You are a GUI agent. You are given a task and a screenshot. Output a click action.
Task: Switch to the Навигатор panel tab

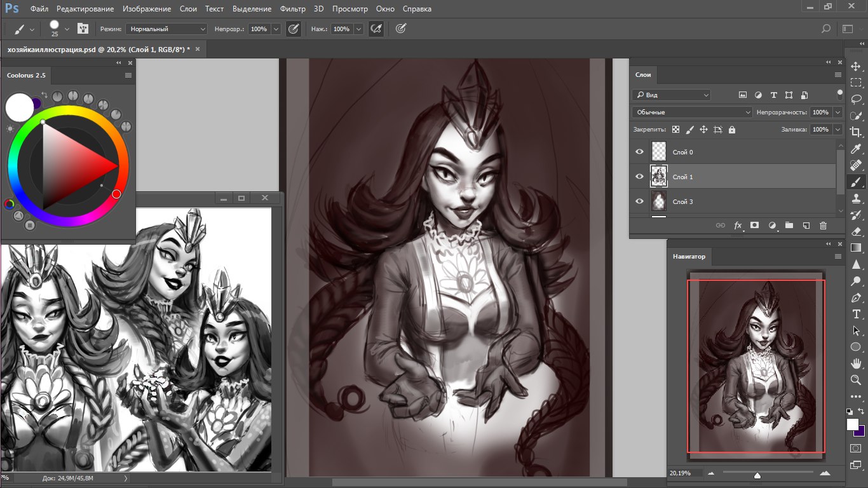[x=689, y=257]
